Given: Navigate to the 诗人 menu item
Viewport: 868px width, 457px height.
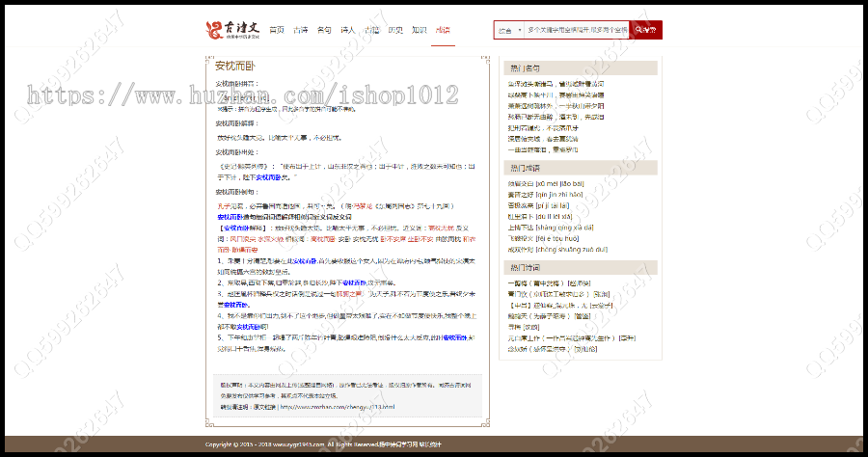Looking at the screenshot, I should point(348,31).
